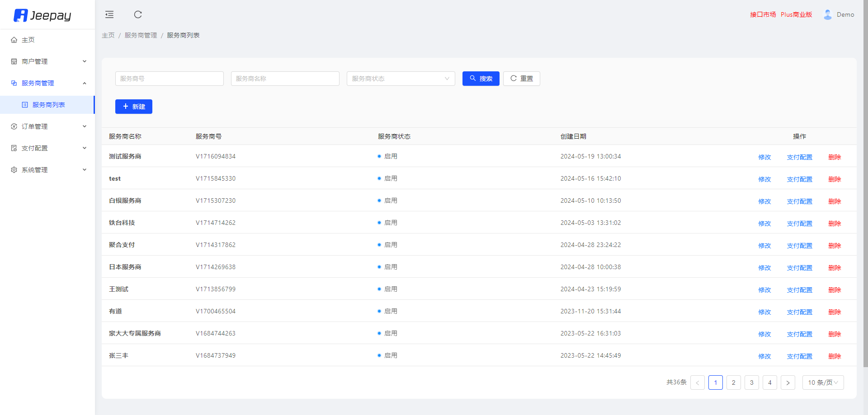This screenshot has height=415, width=868.
Task: Click the Demo user avatar icon
Action: tap(827, 14)
